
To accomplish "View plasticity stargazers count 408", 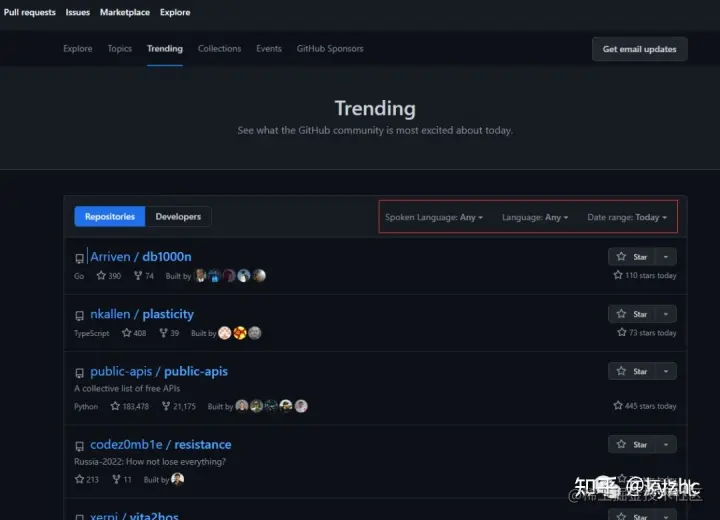I will (134, 333).
